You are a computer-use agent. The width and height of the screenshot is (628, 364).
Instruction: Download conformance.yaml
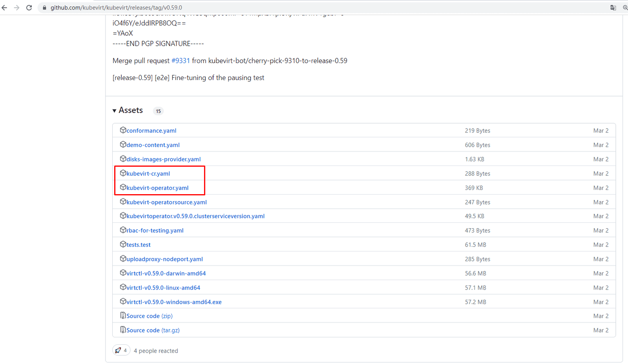pos(152,131)
